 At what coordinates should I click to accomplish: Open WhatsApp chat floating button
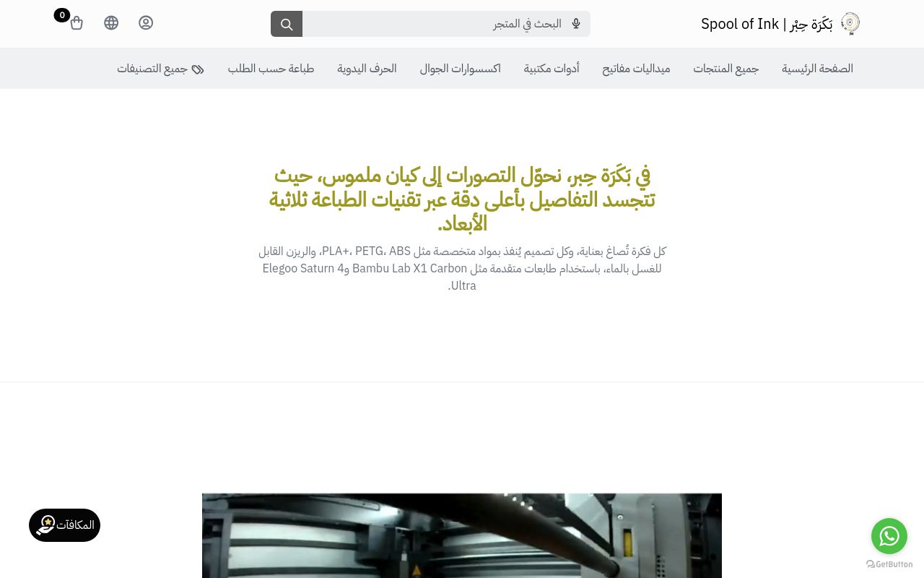889,536
